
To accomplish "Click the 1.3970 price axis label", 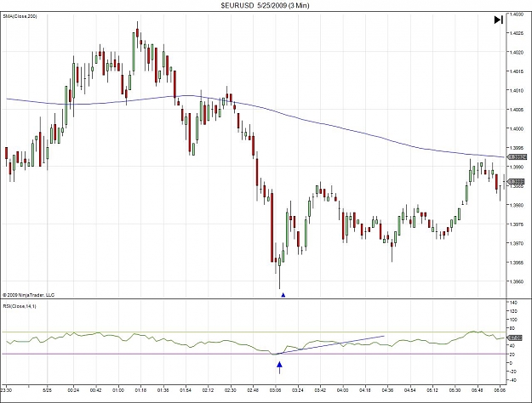I will 518,243.
